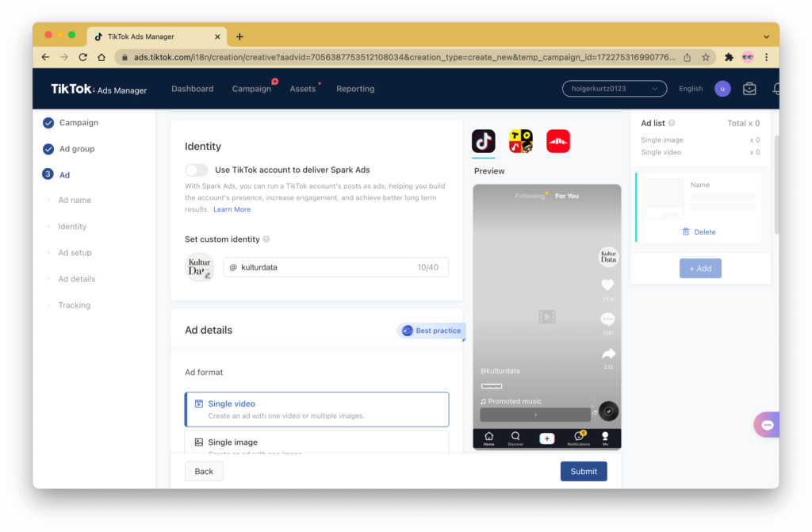This screenshot has height=532, width=812.
Task: Reload the page
Action: pos(82,57)
